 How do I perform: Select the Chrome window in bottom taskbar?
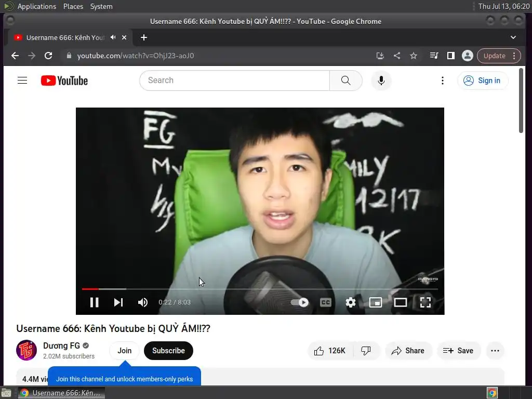point(61,393)
